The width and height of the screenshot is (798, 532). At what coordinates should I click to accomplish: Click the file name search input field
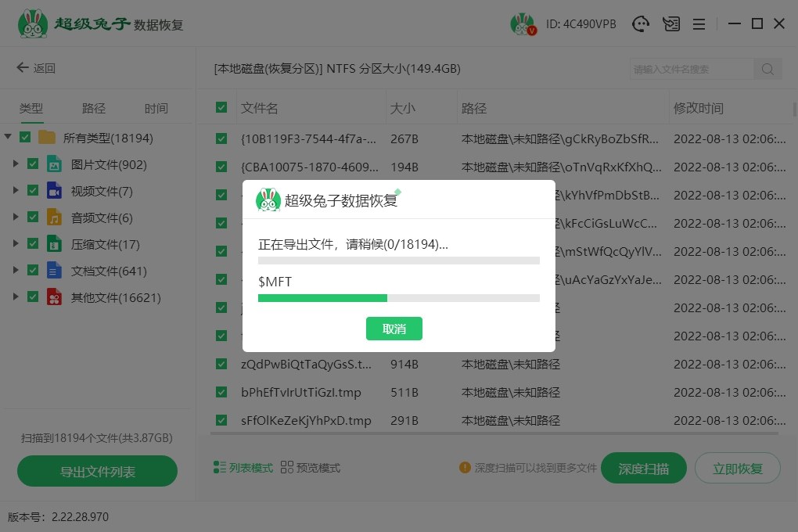pos(691,69)
